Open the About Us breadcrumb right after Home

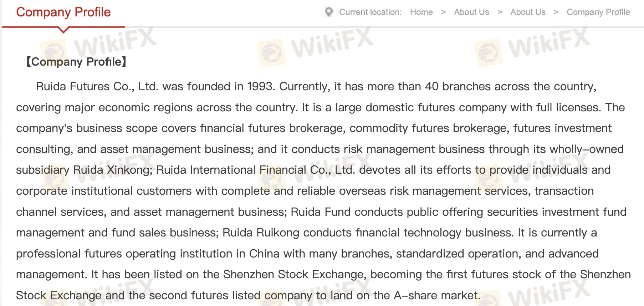(471, 12)
